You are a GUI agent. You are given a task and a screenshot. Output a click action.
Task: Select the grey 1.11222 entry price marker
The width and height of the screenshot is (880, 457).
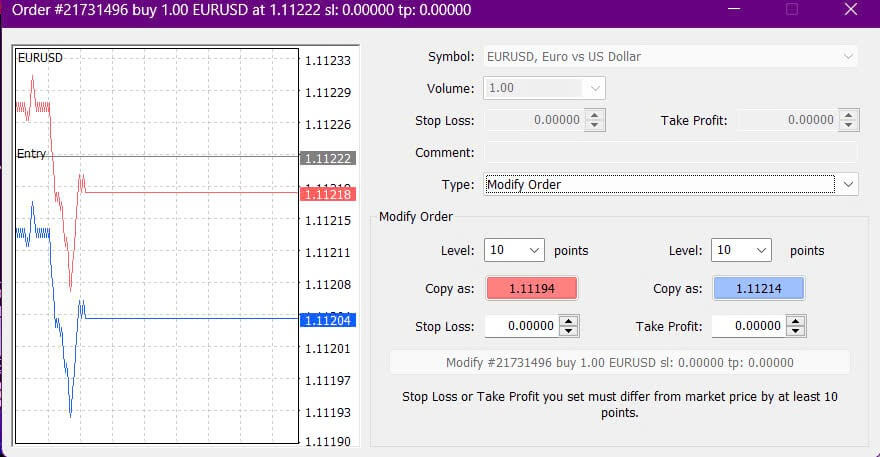pos(326,158)
